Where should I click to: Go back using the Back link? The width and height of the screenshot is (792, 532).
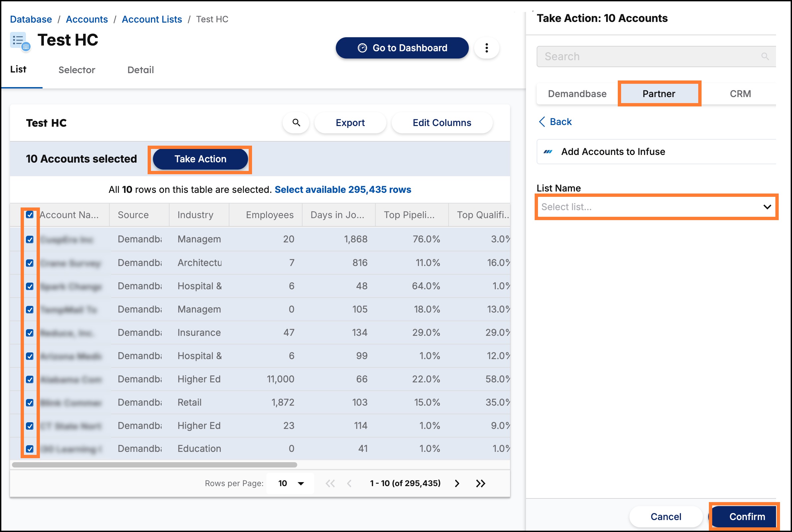(555, 121)
